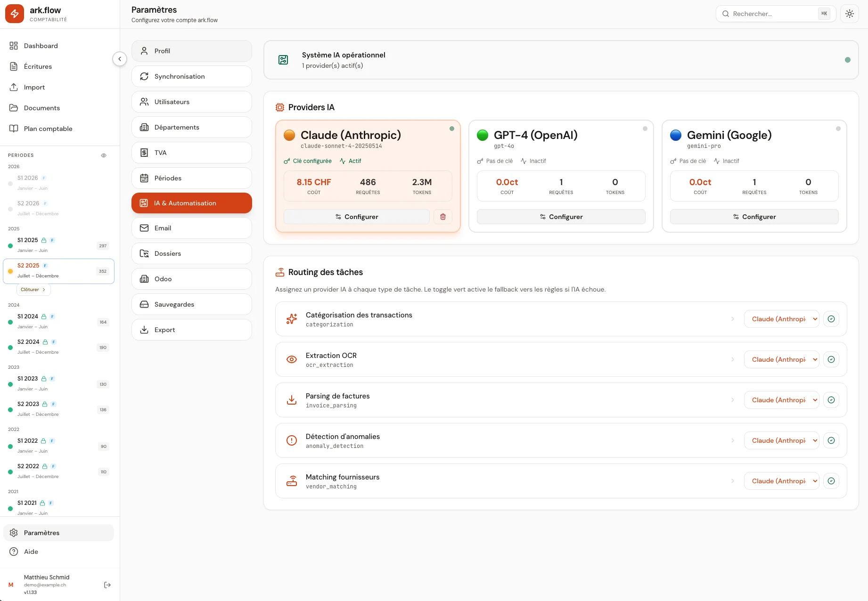
Task: Toggle fallback for Matching fournisseurs
Action: pos(831,481)
